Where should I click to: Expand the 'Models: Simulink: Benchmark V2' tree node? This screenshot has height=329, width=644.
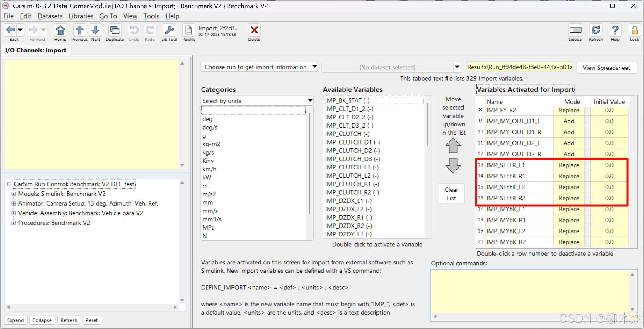click(x=13, y=194)
